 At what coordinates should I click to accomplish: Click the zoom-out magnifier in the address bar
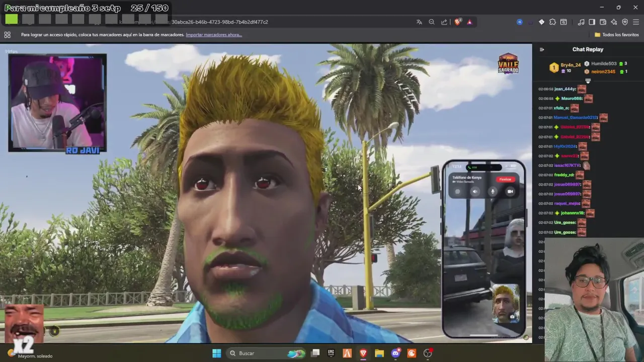point(432,22)
